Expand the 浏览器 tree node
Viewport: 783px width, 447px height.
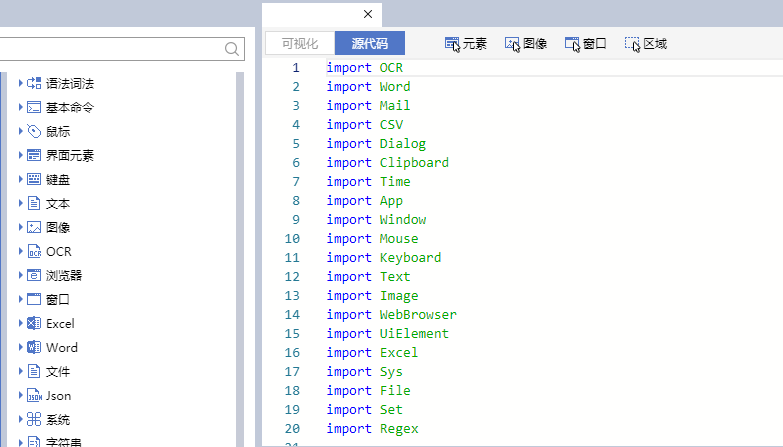click(x=20, y=276)
